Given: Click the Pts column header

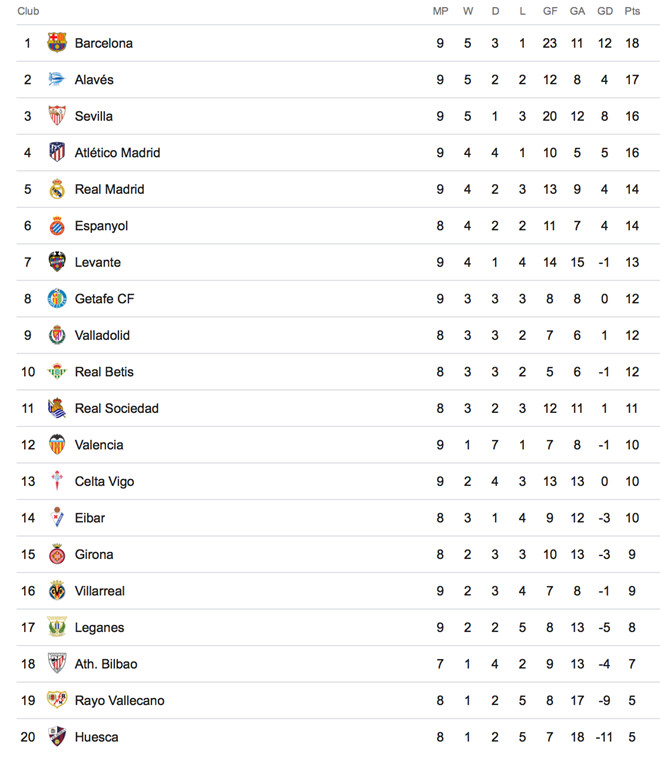Looking at the screenshot, I should click(632, 11).
